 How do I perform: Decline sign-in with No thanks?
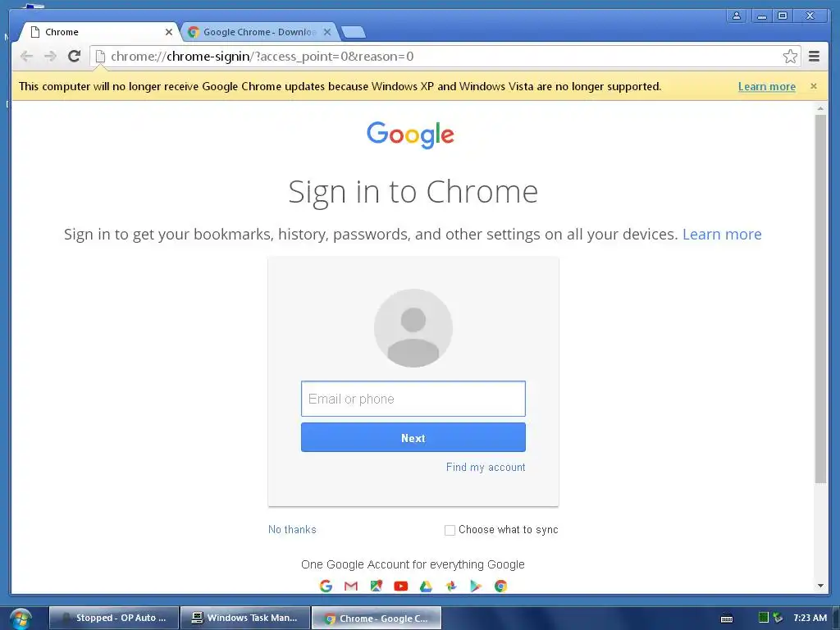click(x=292, y=529)
